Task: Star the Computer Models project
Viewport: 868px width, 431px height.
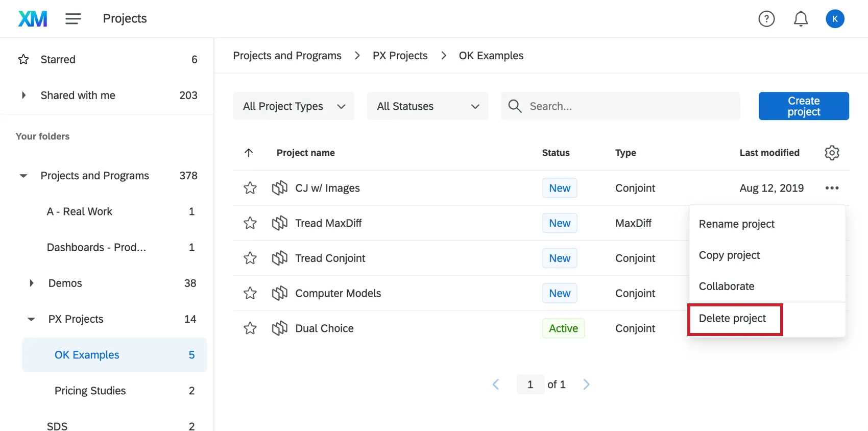Action: (x=250, y=293)
